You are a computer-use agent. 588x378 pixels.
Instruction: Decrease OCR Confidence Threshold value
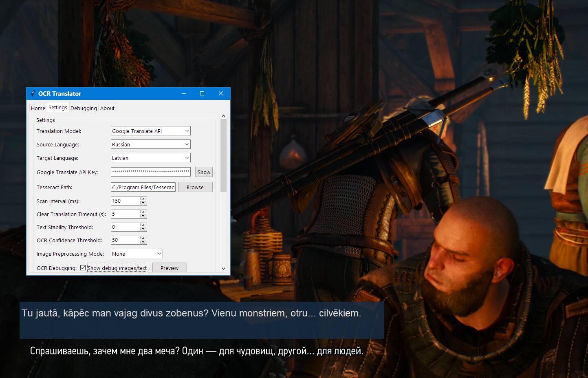(143, 242)
